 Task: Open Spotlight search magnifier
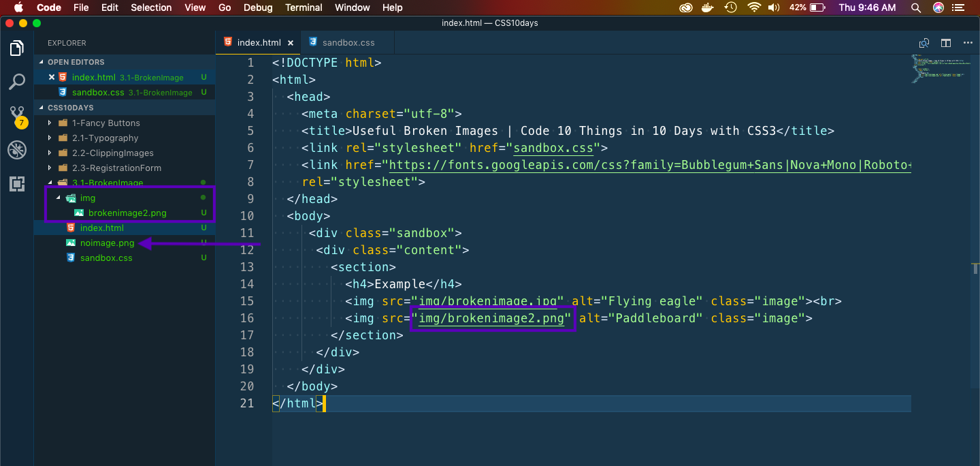917,7
